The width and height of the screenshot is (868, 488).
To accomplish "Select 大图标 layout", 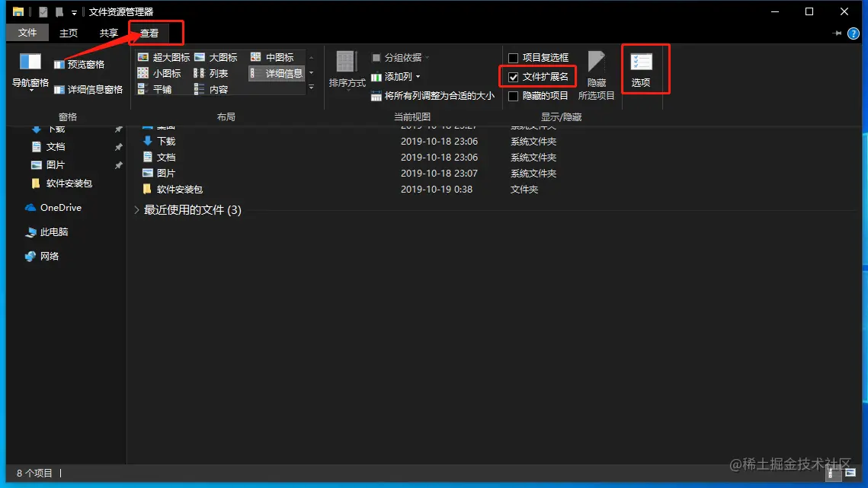I will (x=216, y=58).
